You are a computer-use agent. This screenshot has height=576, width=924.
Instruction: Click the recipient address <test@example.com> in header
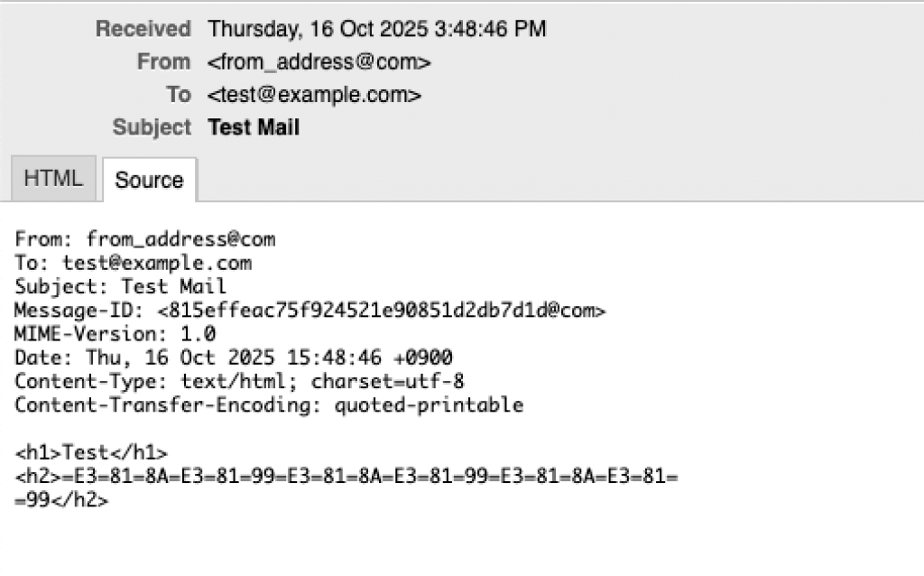314,95
